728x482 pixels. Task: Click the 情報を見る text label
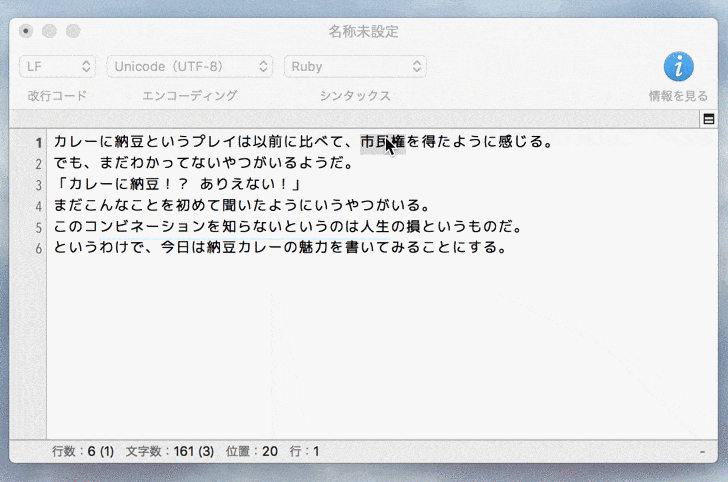(x=678, y=96)
